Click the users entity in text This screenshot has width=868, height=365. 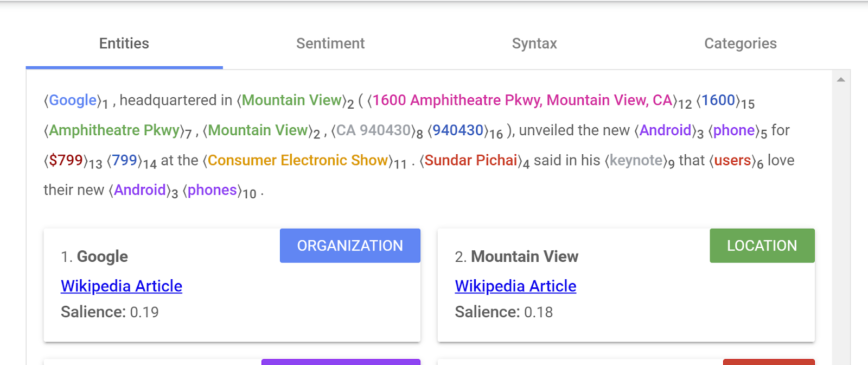[x=732, y=161]
